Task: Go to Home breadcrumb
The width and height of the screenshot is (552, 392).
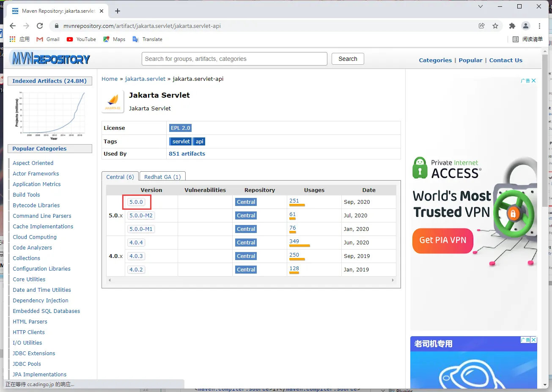Action: (x=110, y=79)
